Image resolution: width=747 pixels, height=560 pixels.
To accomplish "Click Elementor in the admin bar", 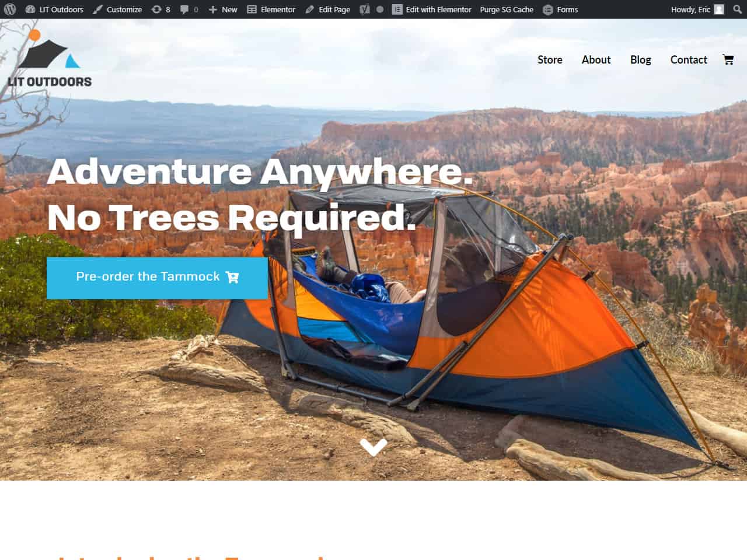I will [x=271, y=9].
